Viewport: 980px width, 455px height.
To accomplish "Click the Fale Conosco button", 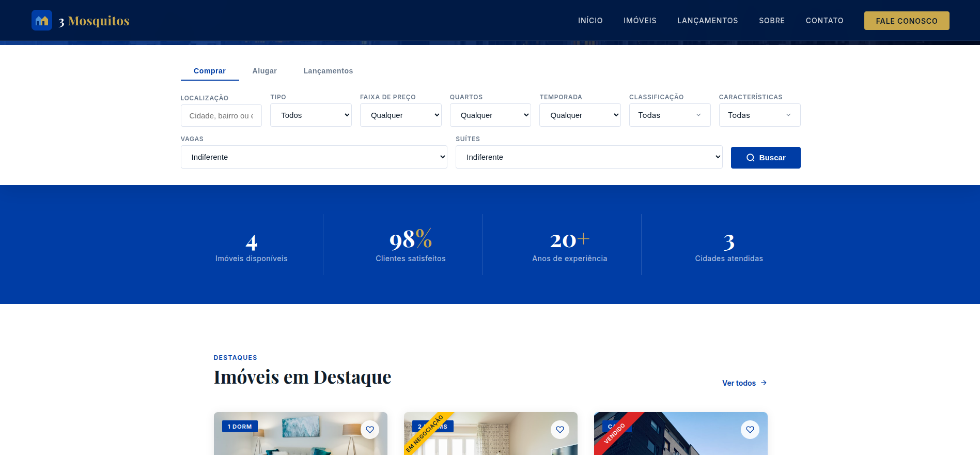I will (x=907, y=21).
